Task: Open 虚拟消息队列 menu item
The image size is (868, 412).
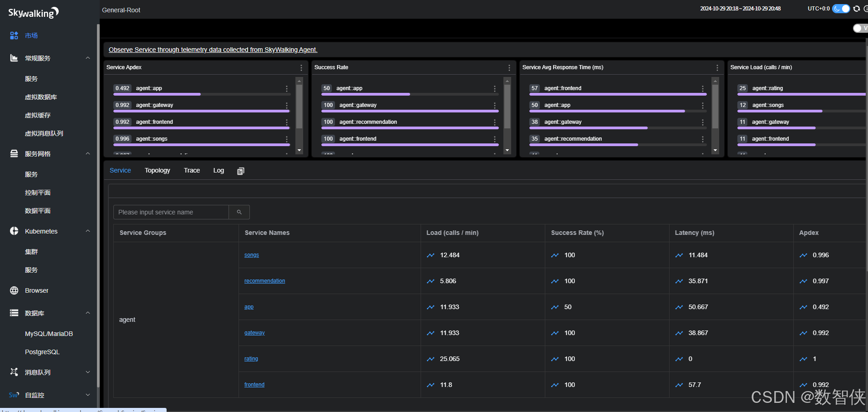Action: coord(44,133)
